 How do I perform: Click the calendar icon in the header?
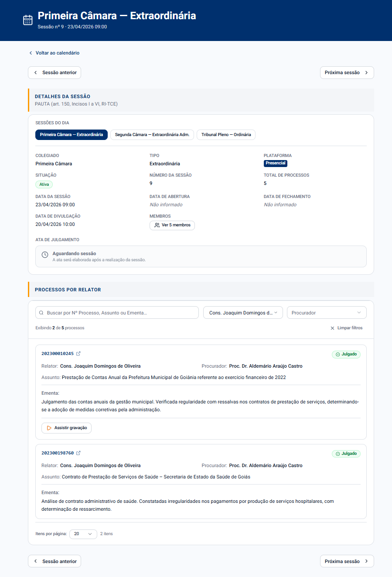coord(28,20)
